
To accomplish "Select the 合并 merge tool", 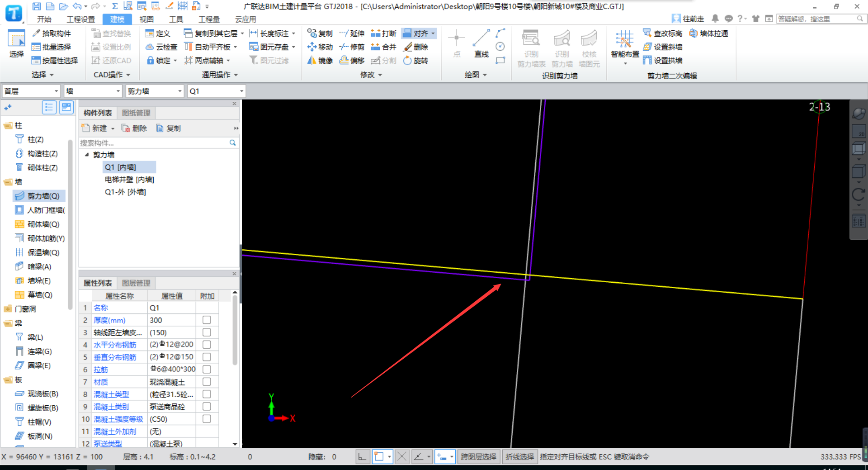I will pyautogui.click(x=383, y=47).
